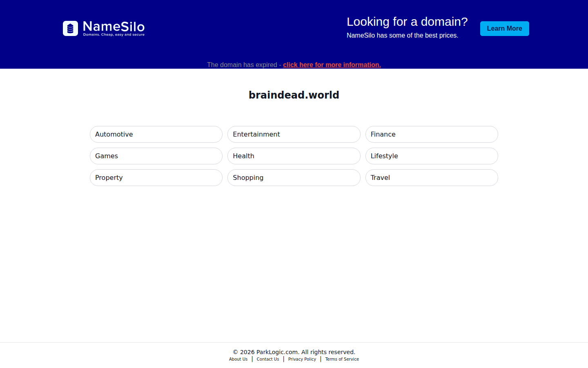
Task: Open the Lifestyle category
Action: click(x=432, y=156)
